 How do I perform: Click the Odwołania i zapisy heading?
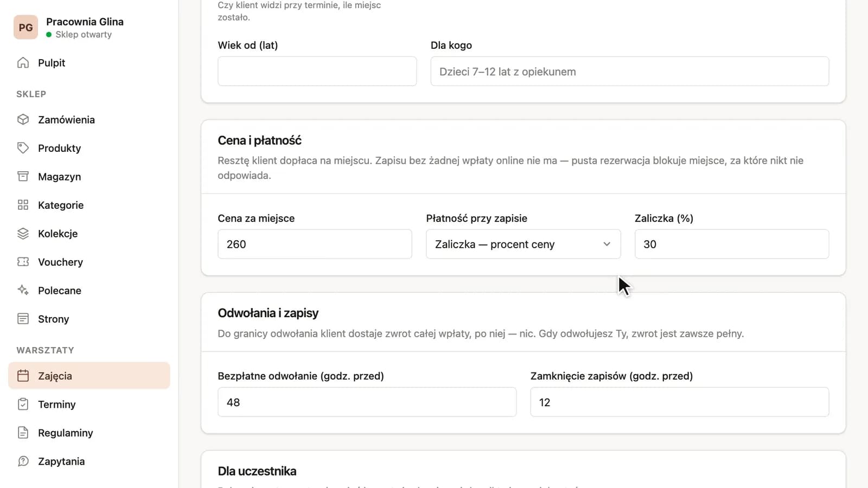[268, 313]
